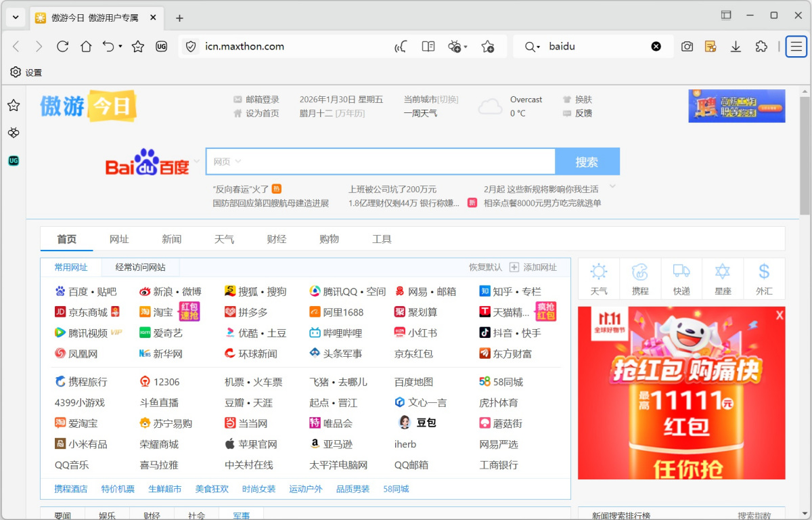The height and width of the screenshot is (520, 812).
Task: Open the Maxthon main menu
Action: tap(796, 46)
